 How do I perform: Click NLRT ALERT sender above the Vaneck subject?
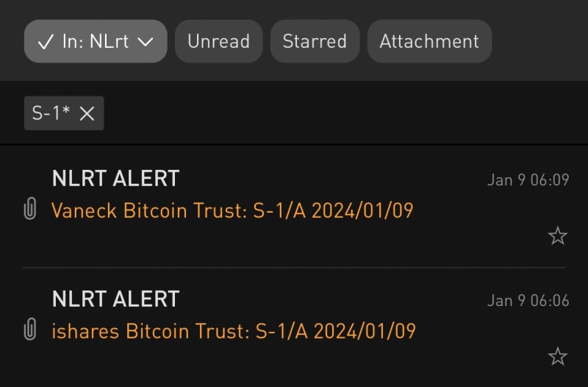pyautogui.click(x=115, y=178)
